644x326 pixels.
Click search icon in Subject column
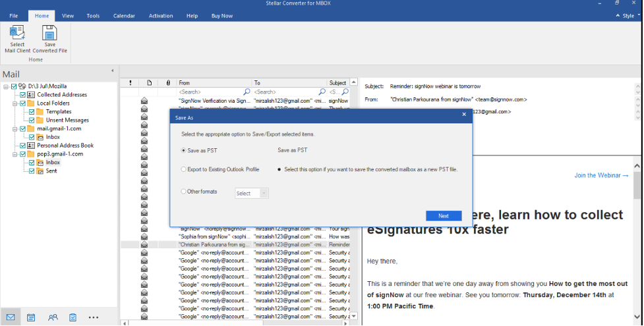click(x=345, y=92)
